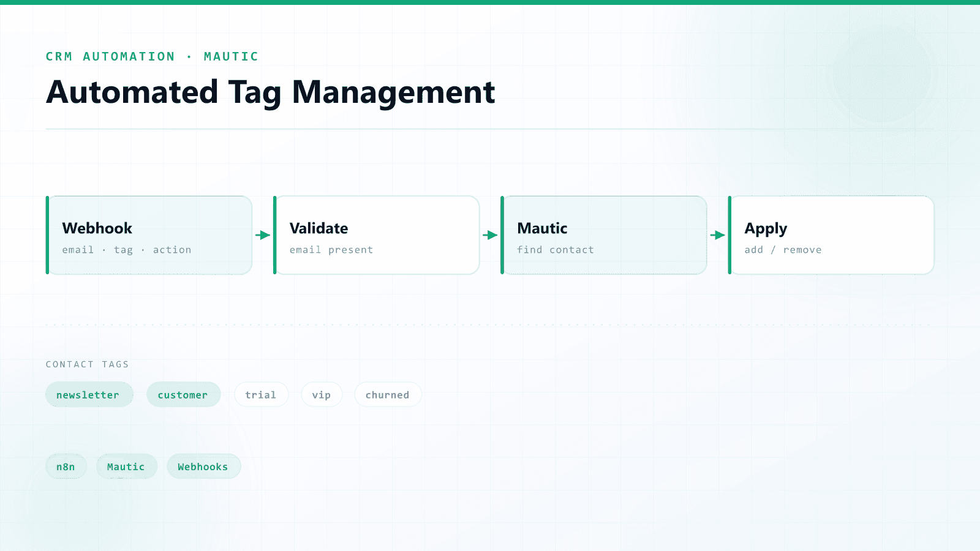Click the CONTACT TAGS section label
The width and height of the screenshot is (980, 551).
(x=88, y=364)
